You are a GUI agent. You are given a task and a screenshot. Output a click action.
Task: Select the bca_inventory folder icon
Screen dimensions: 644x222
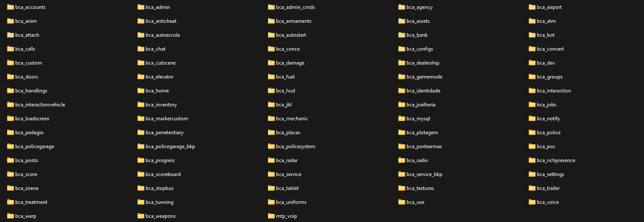point(141,105)
